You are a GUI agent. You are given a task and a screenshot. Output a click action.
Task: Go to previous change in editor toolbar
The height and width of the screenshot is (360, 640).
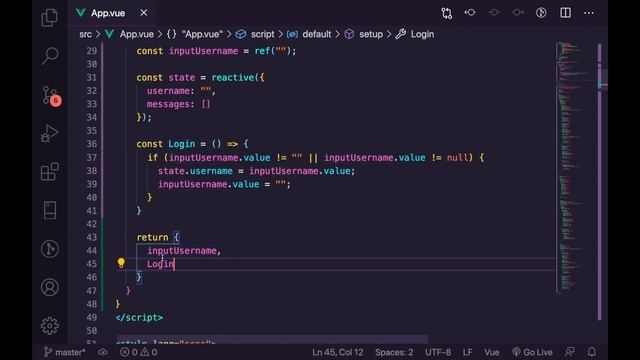tap(470, 13)
